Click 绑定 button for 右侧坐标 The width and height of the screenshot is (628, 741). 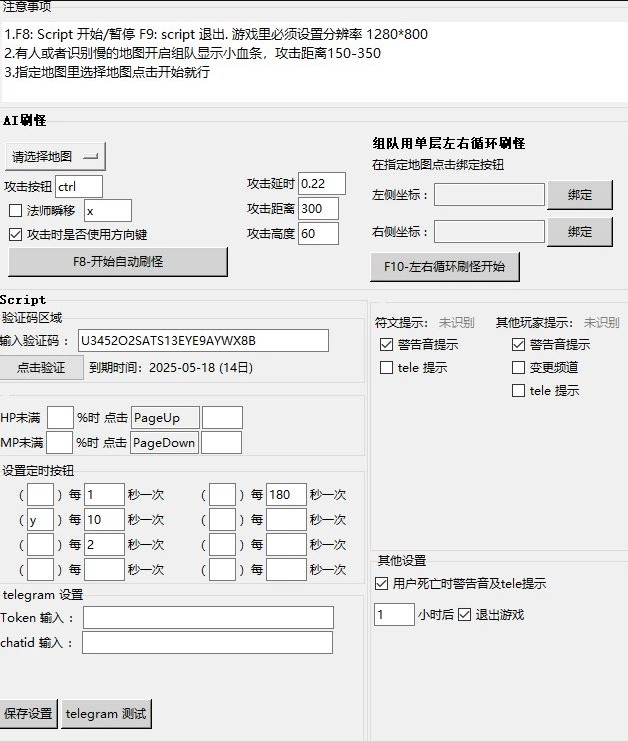pyautogui.click(x=580, y=232)
